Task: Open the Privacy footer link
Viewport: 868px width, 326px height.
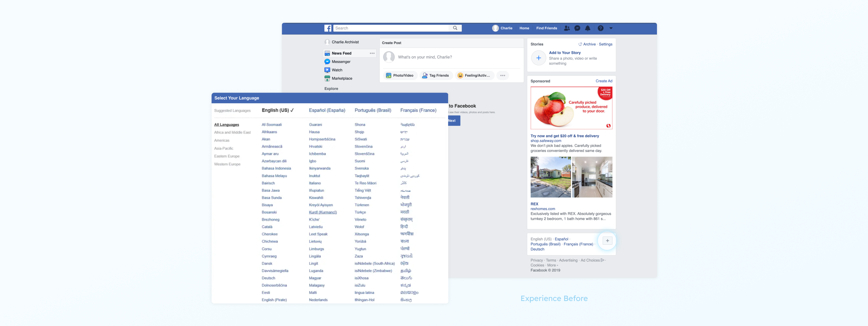Action: tap(537, 261)
